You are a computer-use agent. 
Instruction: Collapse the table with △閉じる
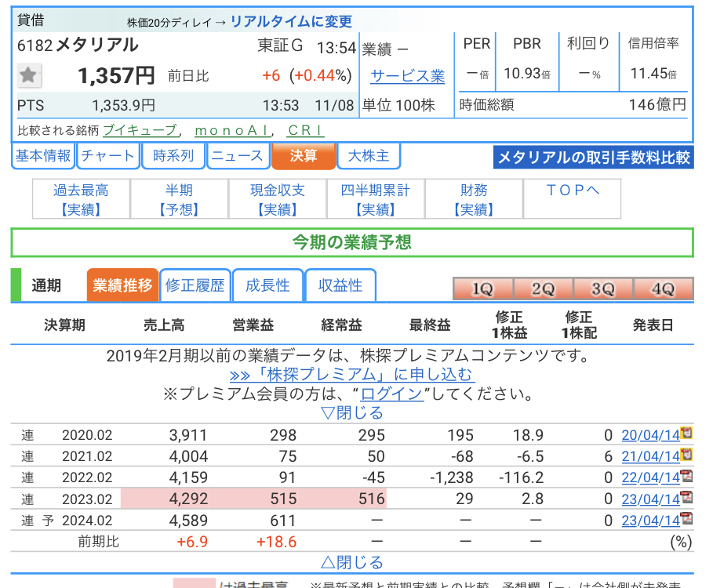point(352,563)
